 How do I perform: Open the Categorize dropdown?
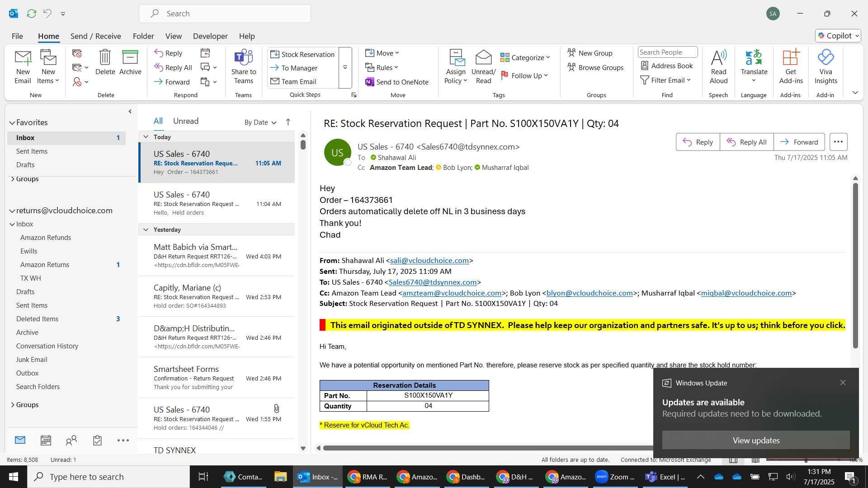525,57
